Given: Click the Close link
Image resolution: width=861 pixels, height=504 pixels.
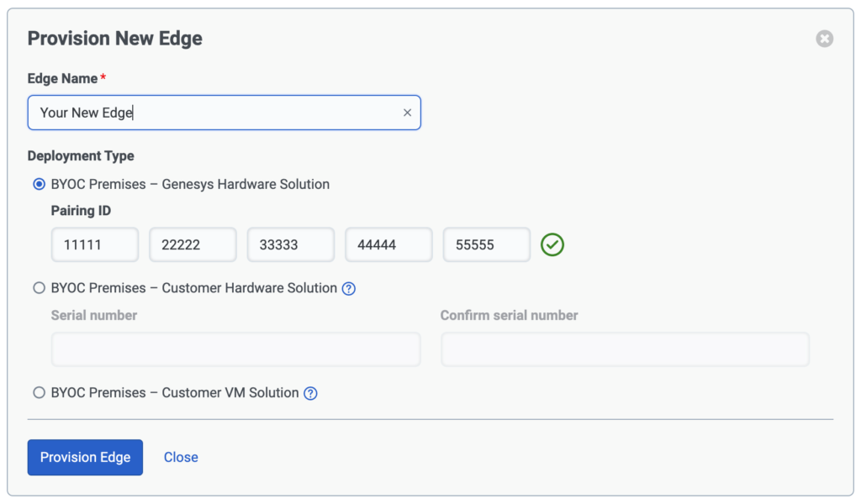Looking at the screenshot, I should click(181, 457).
